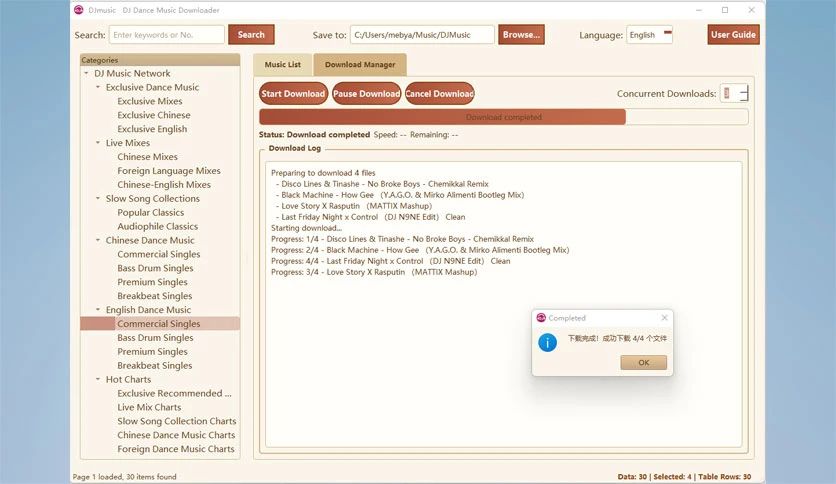Collapse the Chinese Dance Music node

click(98, 240)
